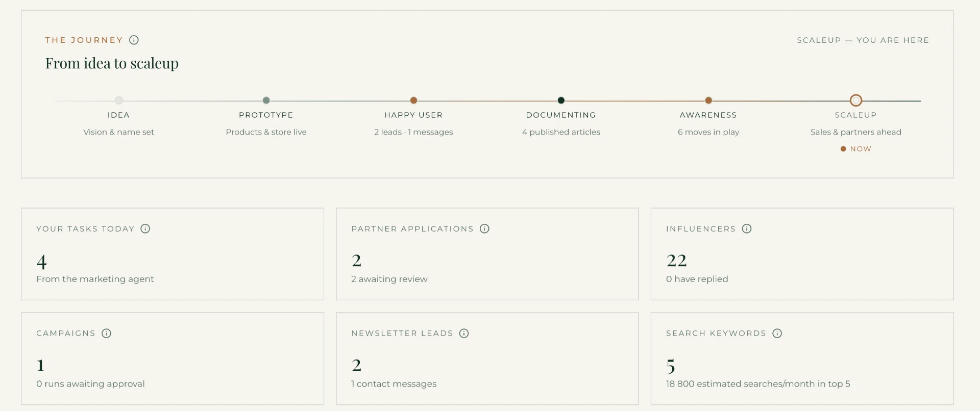Click '2 awaiting review' text

[x=389, y=279]
